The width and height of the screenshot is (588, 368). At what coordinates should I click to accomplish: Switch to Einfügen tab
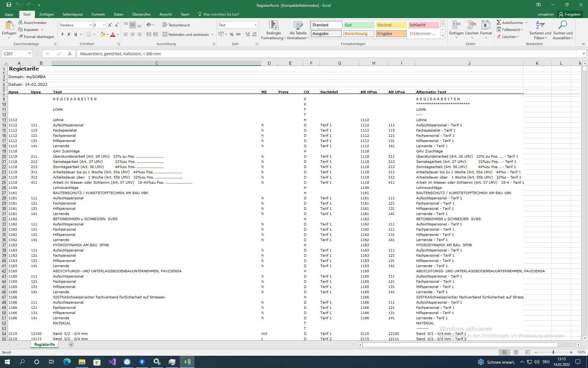(x=47, y=14)
